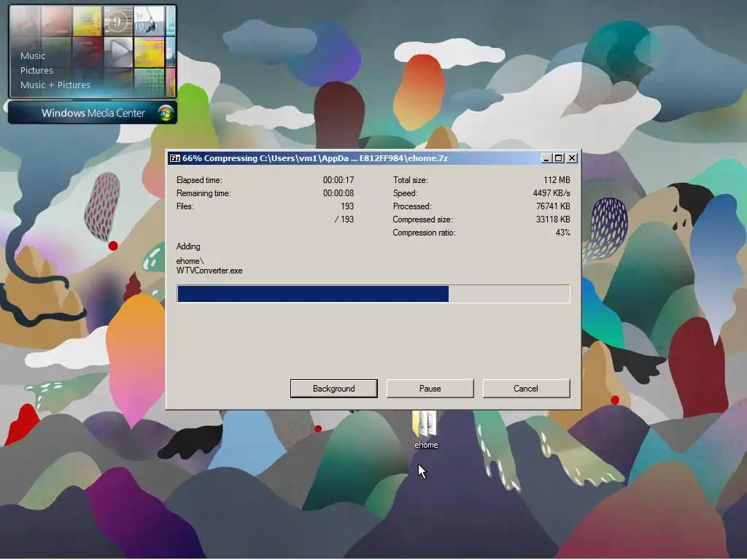Viewport: 747px width, 560px height.
Task: Click the elapsed time value 00:00:17
Action: [338, 180]
